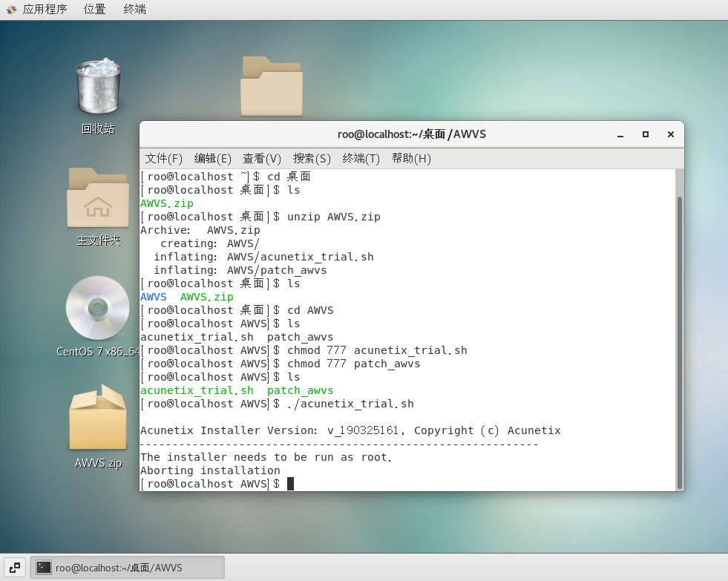Click the GNOME foot icon beside 应用程序
This screenshot has width=728, height=581.
[11, 10]
